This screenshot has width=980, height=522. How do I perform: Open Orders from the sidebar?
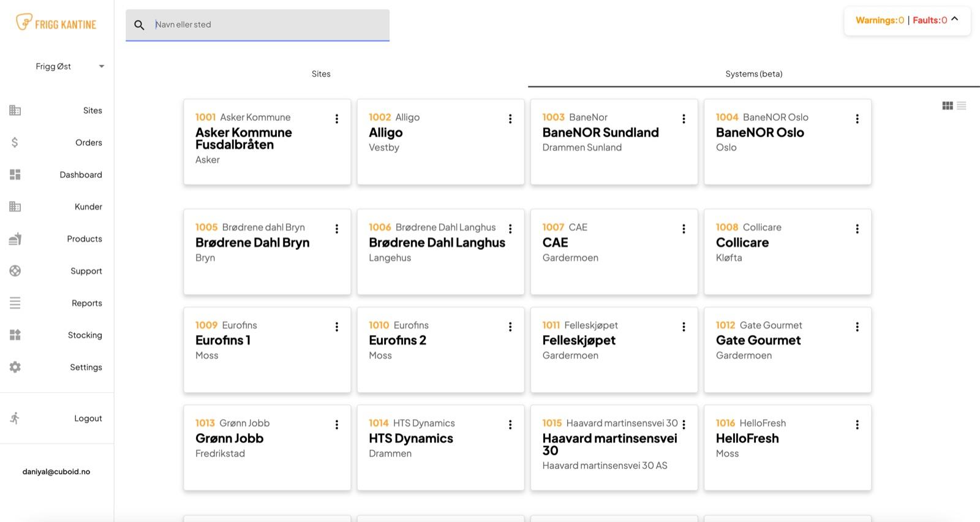(x=89, y=143)
